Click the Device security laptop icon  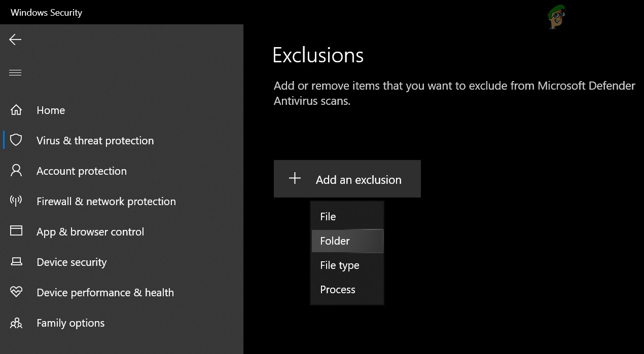(16, 262)
